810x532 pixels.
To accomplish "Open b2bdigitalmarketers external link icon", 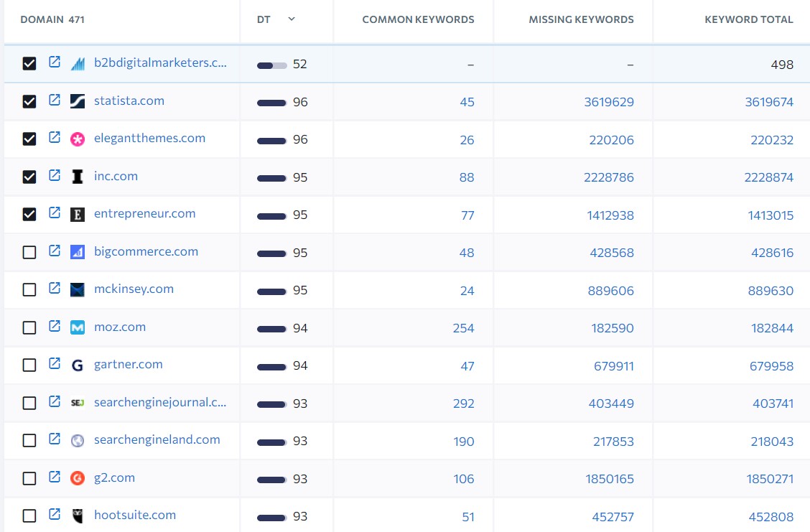I will coord(55,62).
